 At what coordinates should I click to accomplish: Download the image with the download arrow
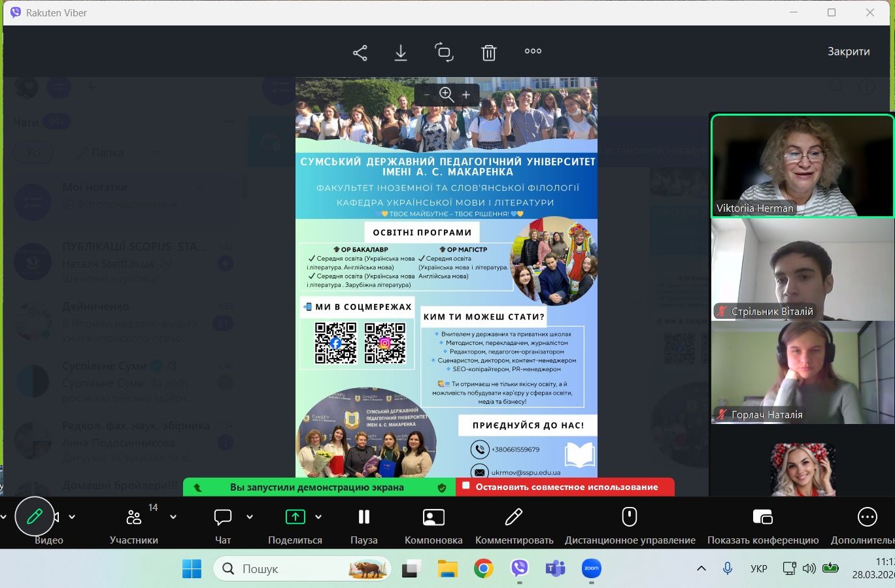(401, 53)
